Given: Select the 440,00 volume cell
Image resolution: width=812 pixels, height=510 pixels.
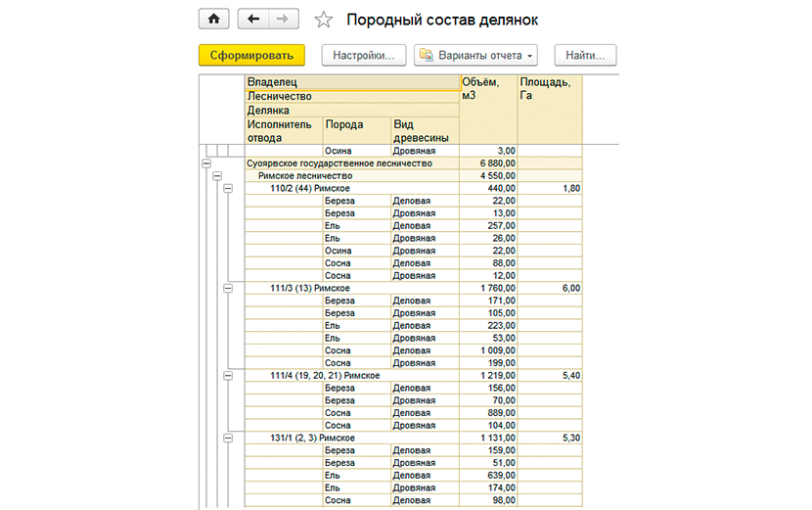Looking at the screenshot, I should point(488,188).
